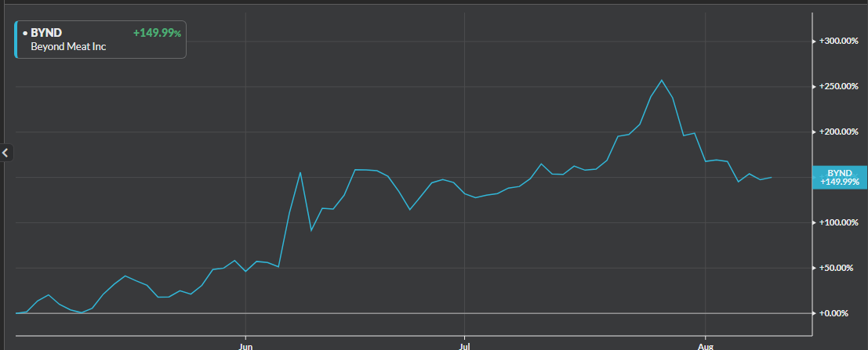The width and height of the screenshot is (868, 350).
Task: Click the highest peak of the BYND line
Action: [x=662, y=80]
